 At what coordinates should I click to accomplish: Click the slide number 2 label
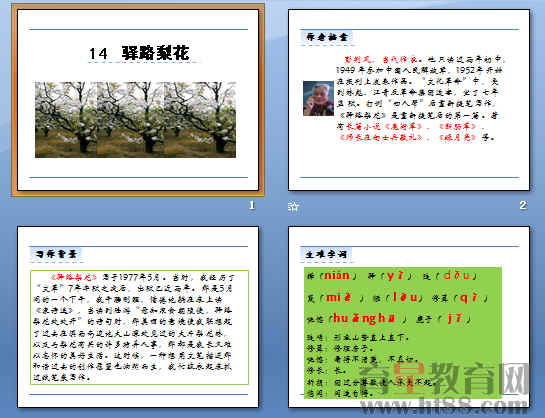523,205
